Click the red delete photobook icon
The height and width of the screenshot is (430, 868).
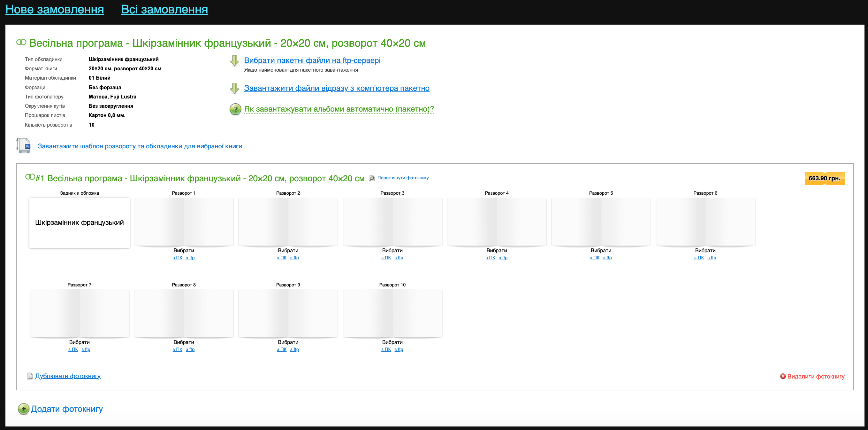783,376
